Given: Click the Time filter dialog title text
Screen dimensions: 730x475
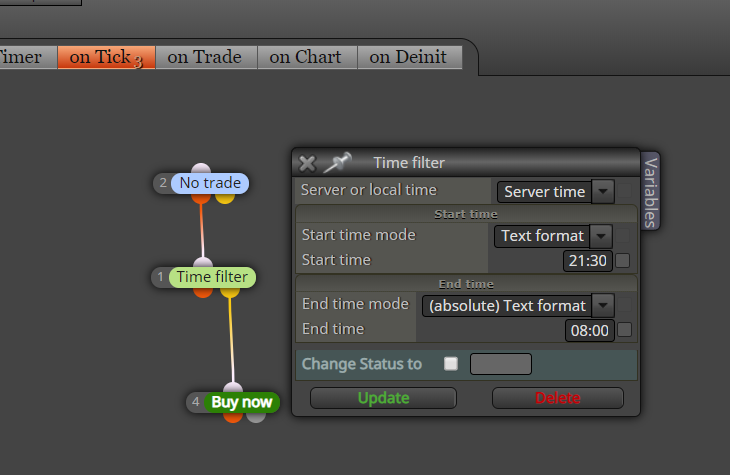Looking at the screenshot, I should click(x=409, y=163).
